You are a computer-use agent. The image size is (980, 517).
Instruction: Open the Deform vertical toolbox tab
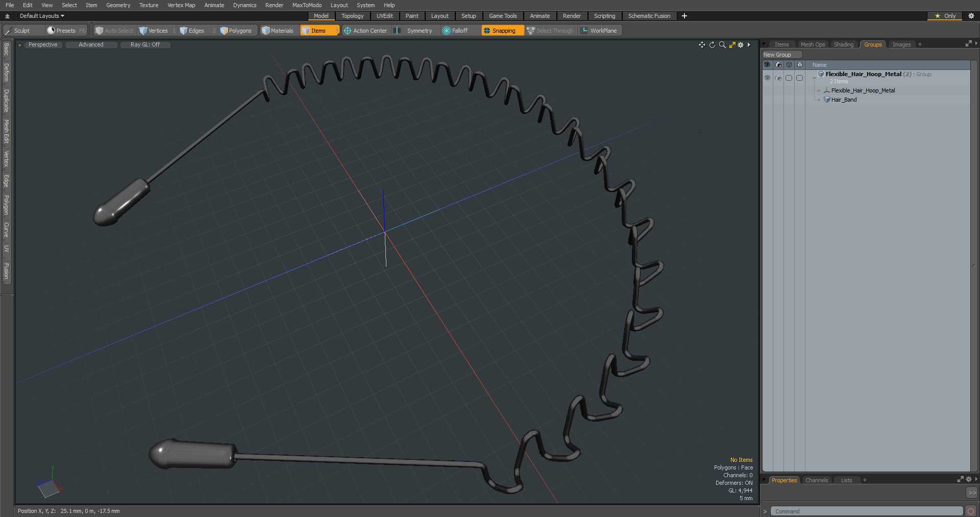pos(6,73)
